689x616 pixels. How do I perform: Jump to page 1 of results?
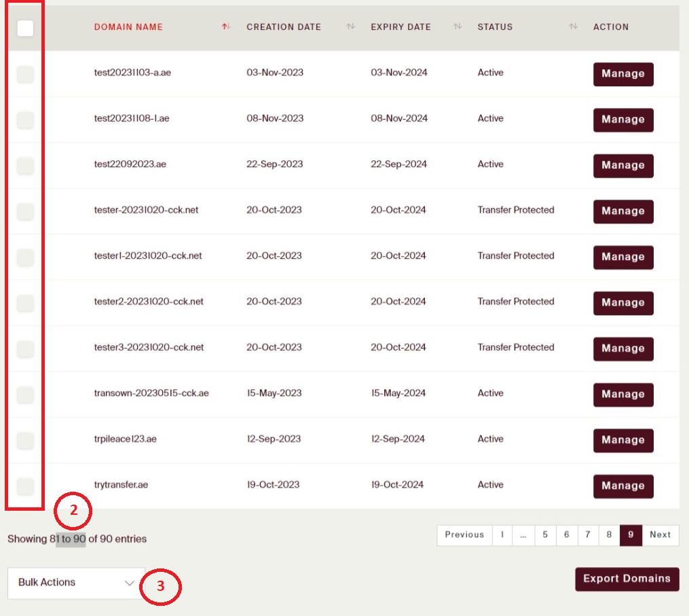502,535
